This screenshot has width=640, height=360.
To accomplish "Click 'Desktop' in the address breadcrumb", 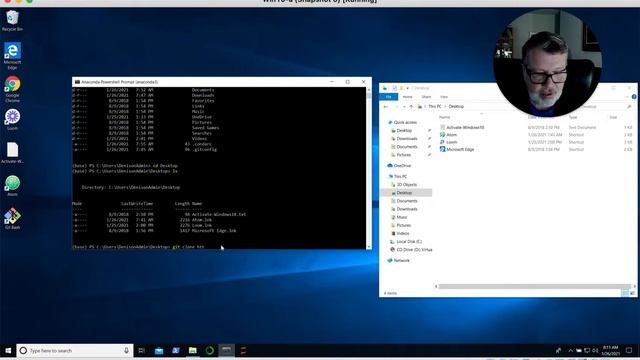I will pos(456,107).
